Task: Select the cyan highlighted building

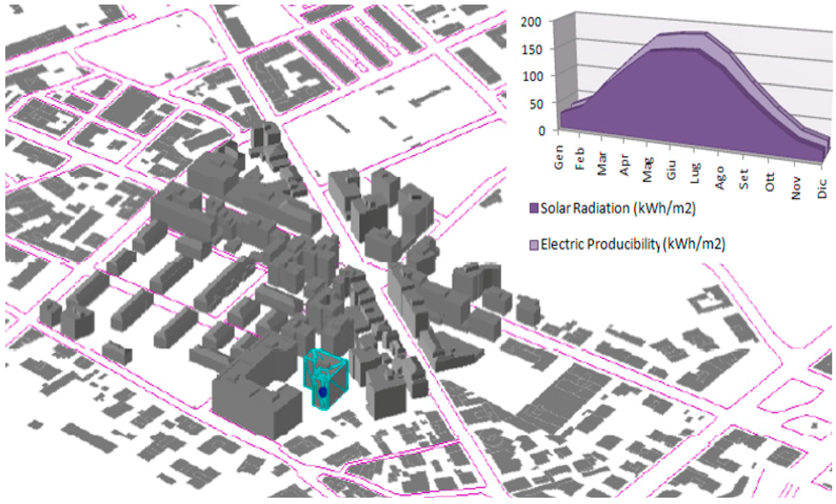Action: click(x=325, y=379)
